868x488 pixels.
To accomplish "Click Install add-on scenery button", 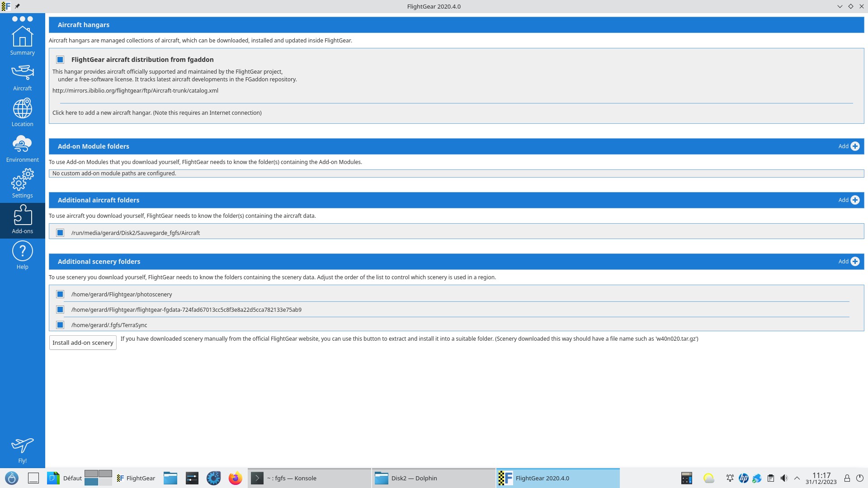I will click(x=83, y=343).
